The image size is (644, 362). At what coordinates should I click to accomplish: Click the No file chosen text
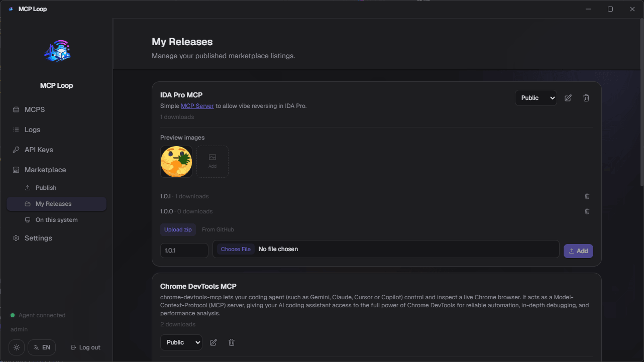point(278,249)
